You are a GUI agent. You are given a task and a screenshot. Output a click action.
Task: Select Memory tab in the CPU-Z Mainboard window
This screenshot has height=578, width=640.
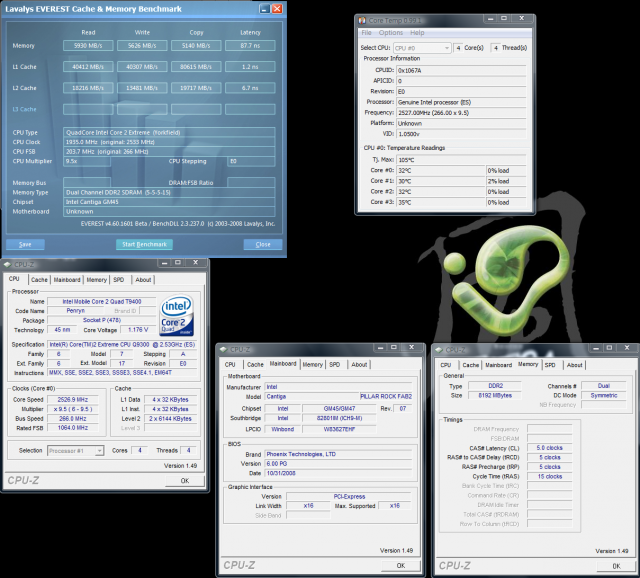click(x=313, y=365)
